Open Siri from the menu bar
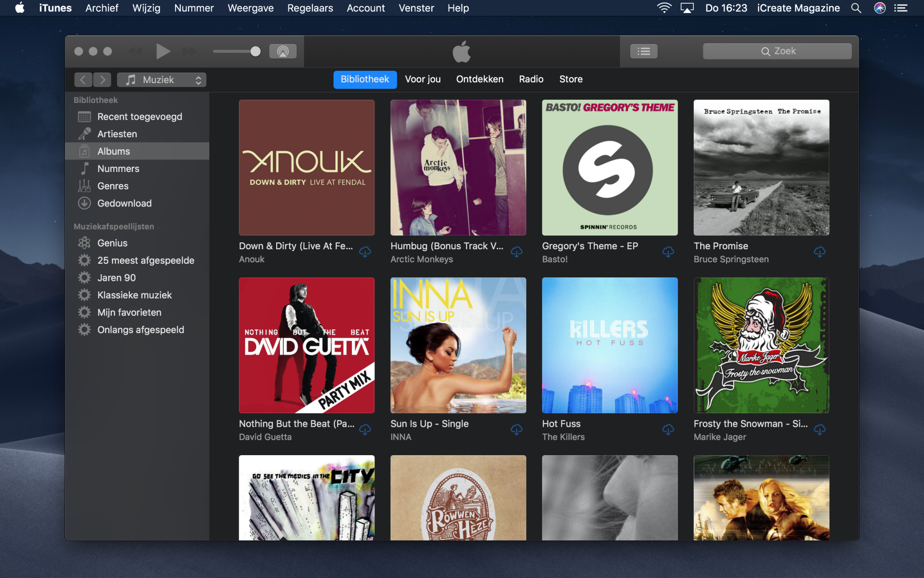 coord(879,8)
